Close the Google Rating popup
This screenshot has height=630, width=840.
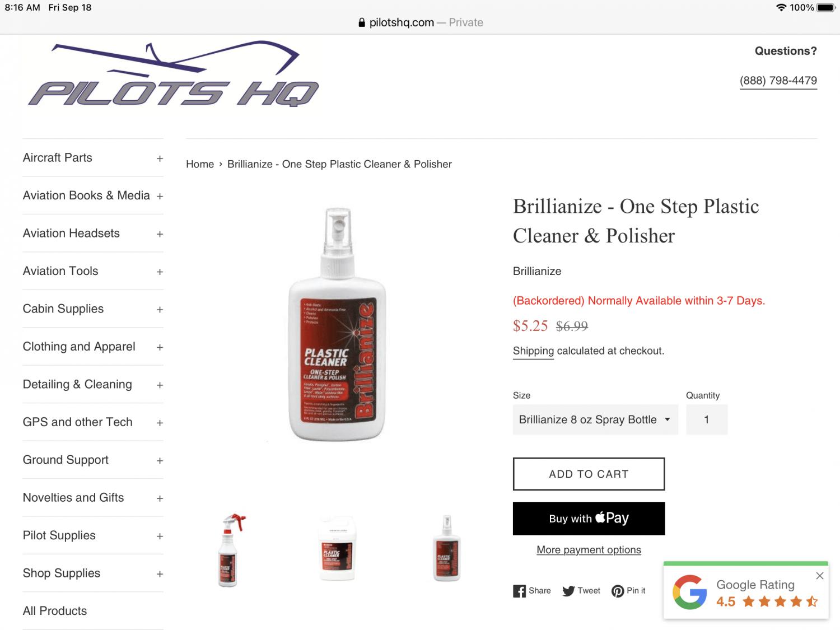click(819, 576)
